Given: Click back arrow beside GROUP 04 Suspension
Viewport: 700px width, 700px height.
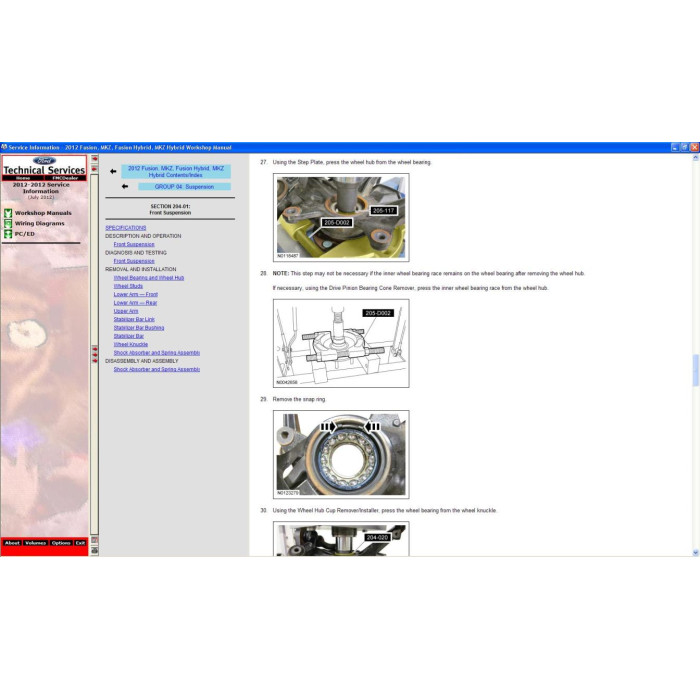Looking at the screenshot, I should tap(125, 187).
